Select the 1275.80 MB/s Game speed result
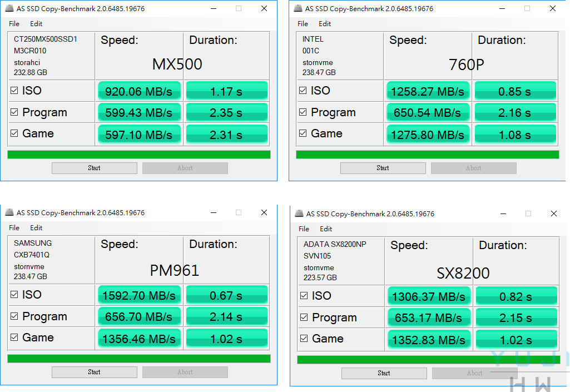The image size is (570, 392). pyautogui.click(x=428, y=134)
